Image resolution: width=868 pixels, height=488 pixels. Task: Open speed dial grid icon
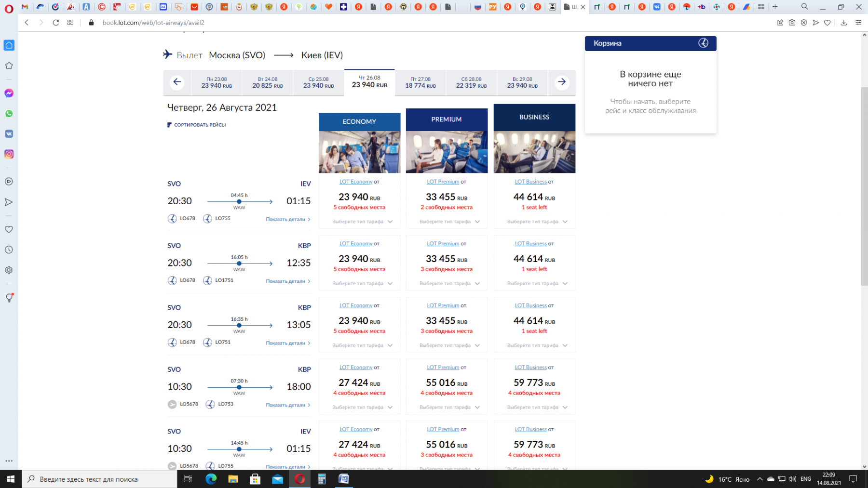70,23
